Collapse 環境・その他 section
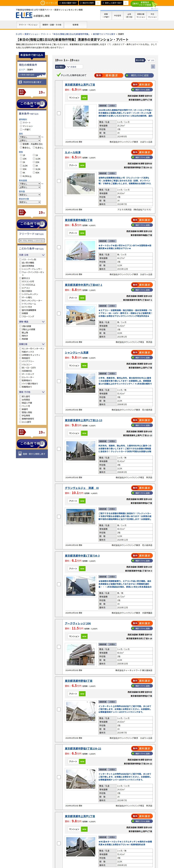 point(32,392)
